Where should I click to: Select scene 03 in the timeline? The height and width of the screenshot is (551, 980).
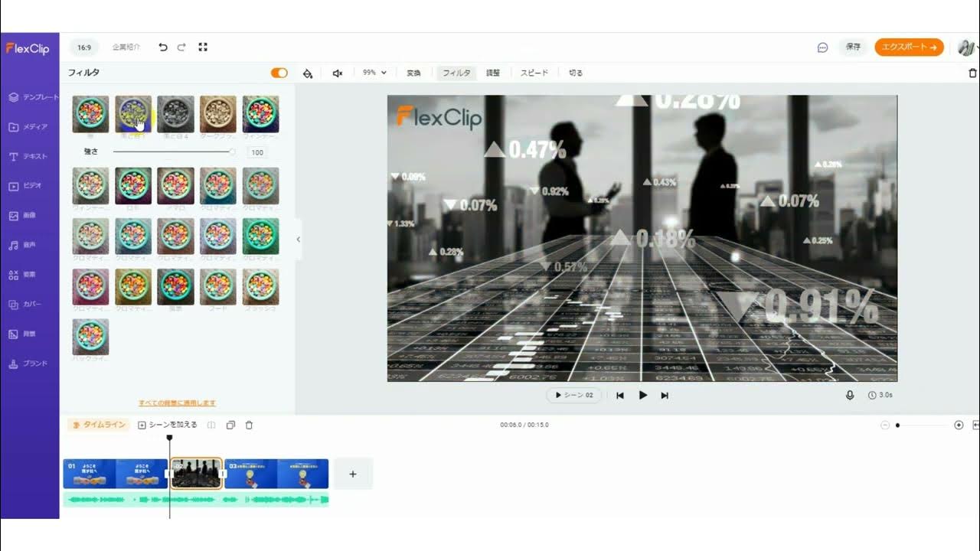[276, 474]
